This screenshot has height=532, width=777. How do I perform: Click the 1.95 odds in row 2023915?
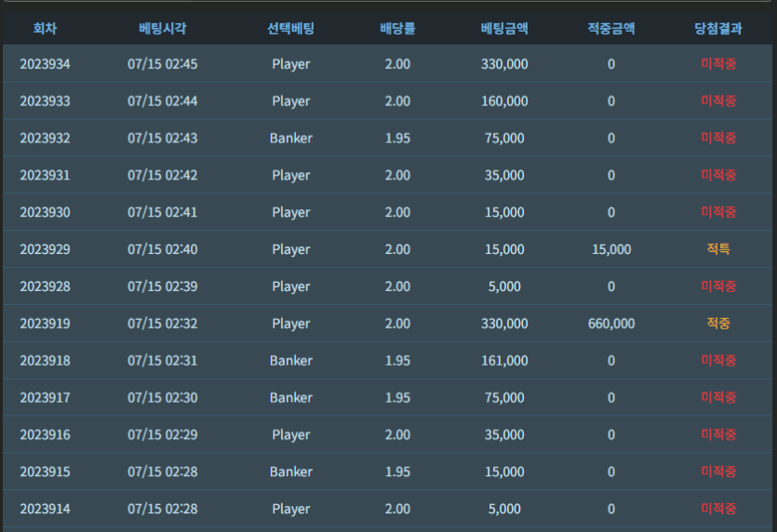tap(397, 472)
